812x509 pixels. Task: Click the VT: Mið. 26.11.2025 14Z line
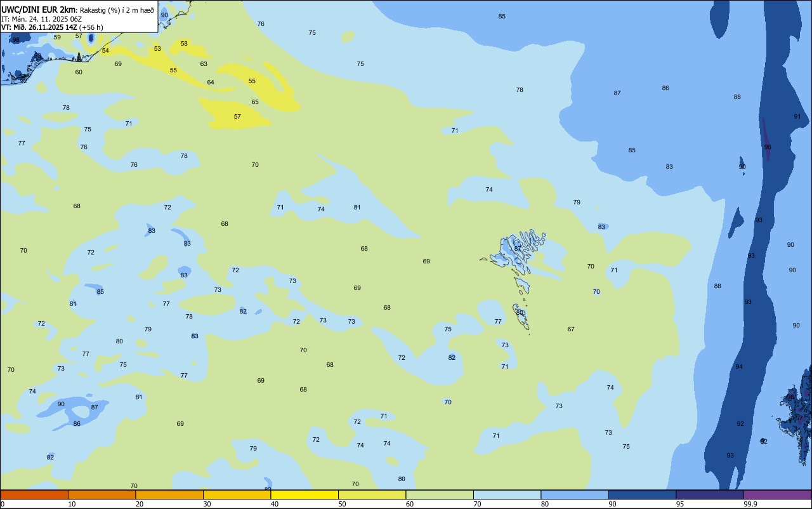tap(38, 27)
